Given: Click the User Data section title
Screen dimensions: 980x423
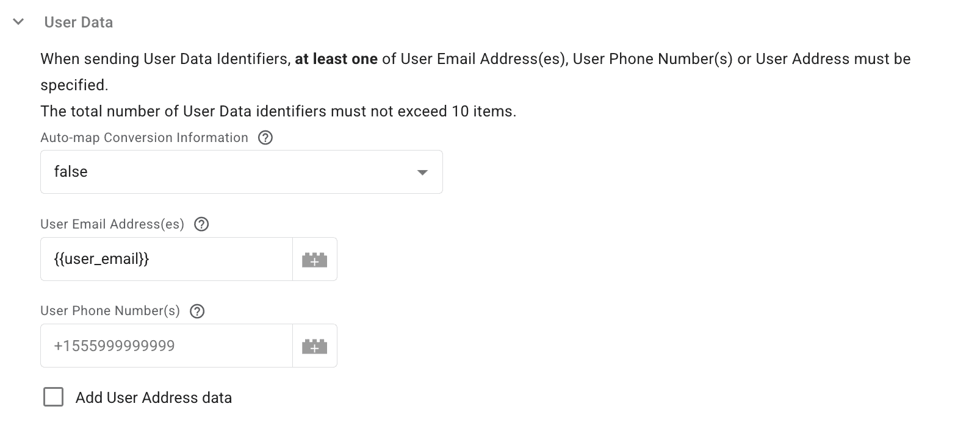Looking at the screenshot, I should [x=78, y=22].
